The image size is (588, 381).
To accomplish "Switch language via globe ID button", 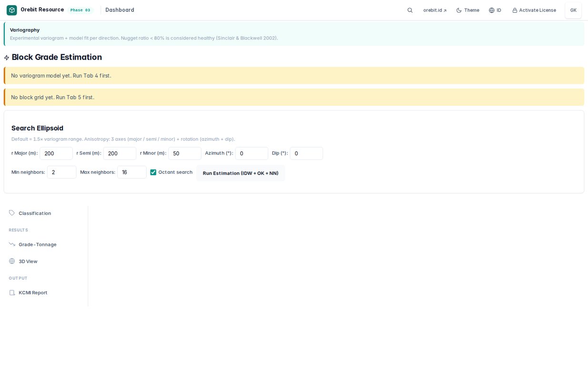I will coord(495,10).
